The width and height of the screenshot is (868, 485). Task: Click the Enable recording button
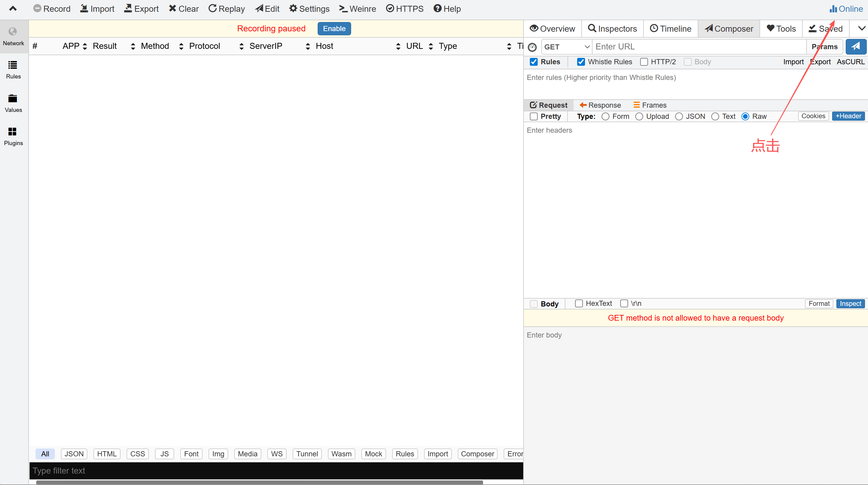tap(334, 29)
